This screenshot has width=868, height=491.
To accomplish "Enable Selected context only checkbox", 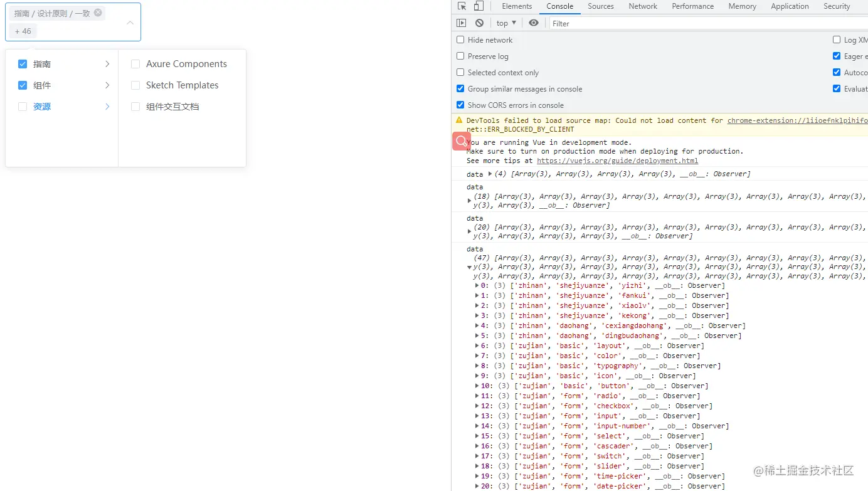I will tap(460, 72).
